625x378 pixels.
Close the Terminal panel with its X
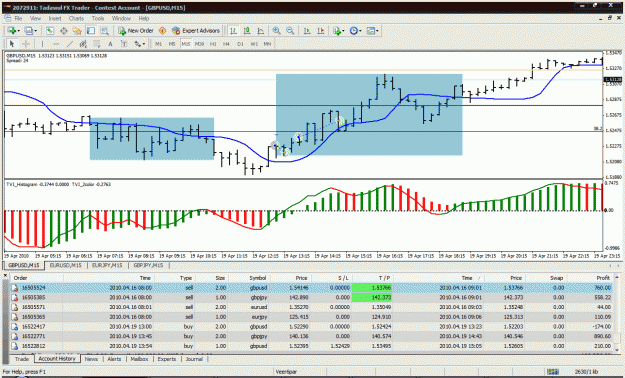tap(5, 275)
